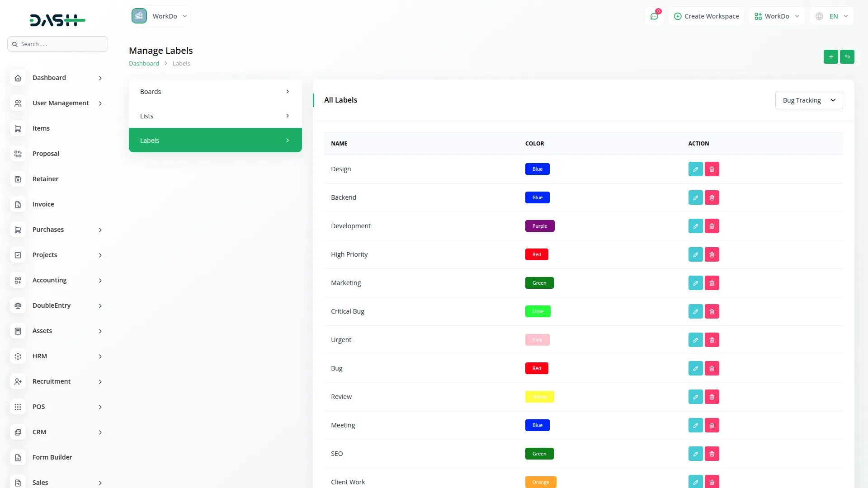Delete the High Priority label
The image size is (868, 488).
click(x=712, y=254)
